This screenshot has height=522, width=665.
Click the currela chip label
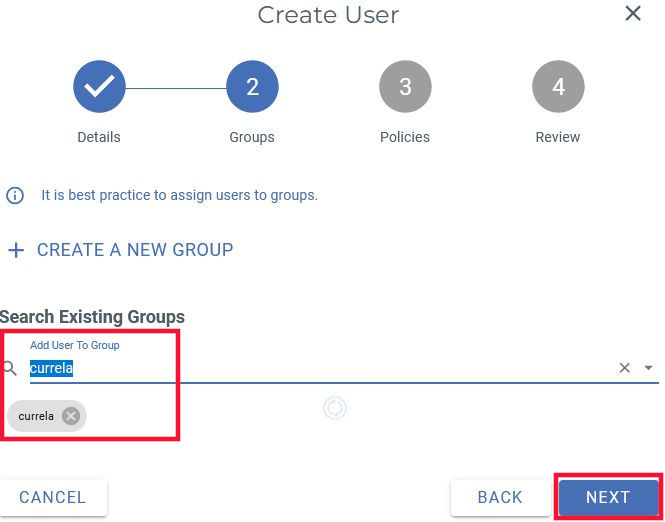coord(36,416)
